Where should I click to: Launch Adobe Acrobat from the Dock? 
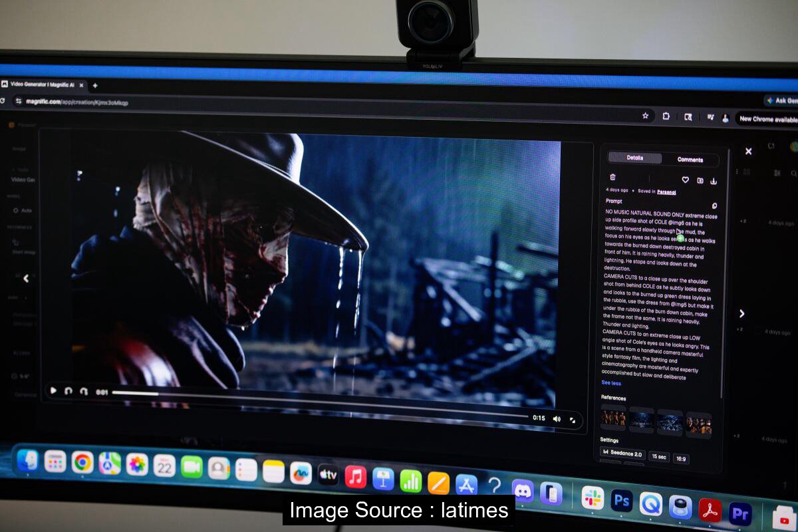(710, 510)
